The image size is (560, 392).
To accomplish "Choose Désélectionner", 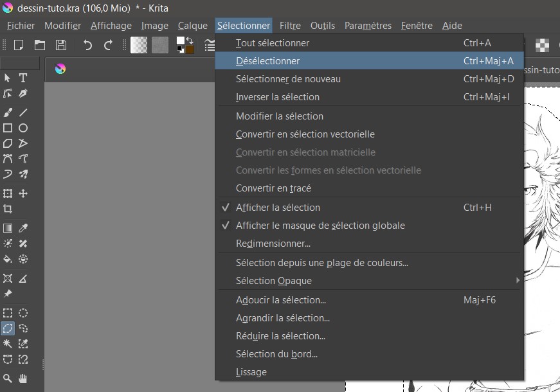I will 368,60.
